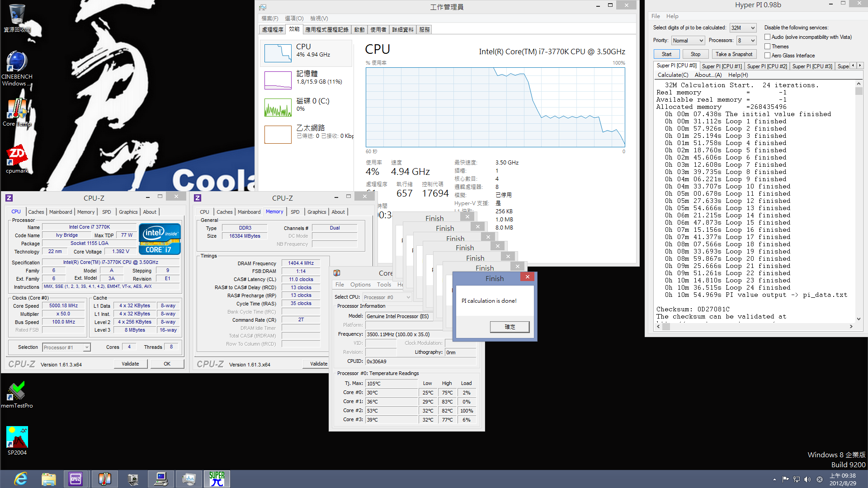Click Start button in Hyper PI
This screenshot has height=488, width=868.
(x=666, y=54)
